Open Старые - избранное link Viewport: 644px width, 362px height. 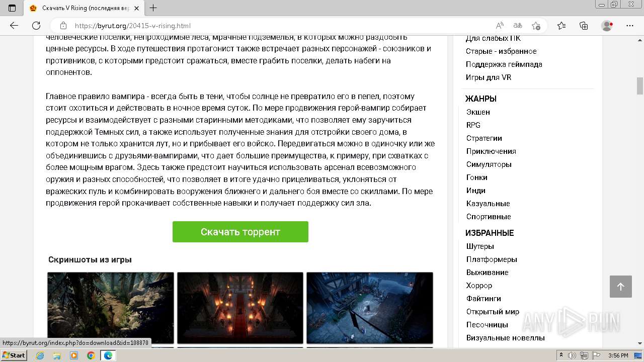click(x=501, y=51)
